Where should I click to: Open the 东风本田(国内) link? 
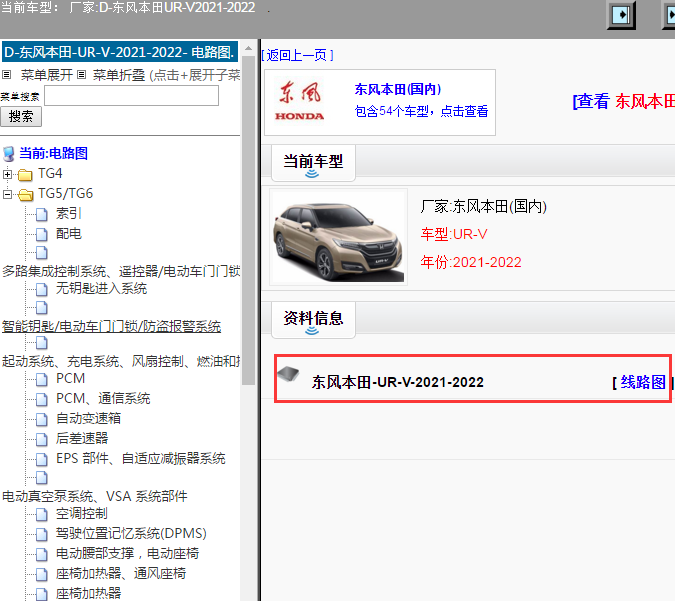pyautogui.click(x=398, y=89)
